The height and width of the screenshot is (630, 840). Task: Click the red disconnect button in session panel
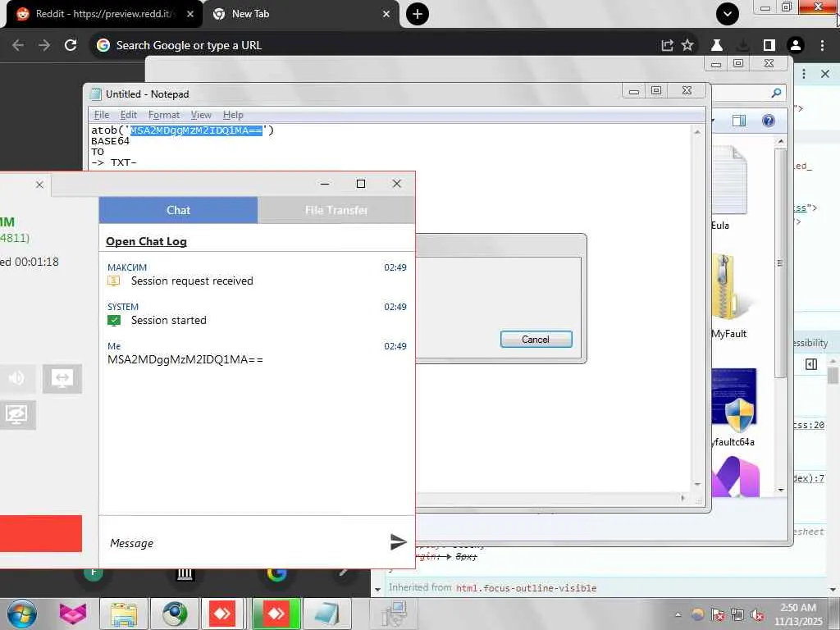(41, 533)
